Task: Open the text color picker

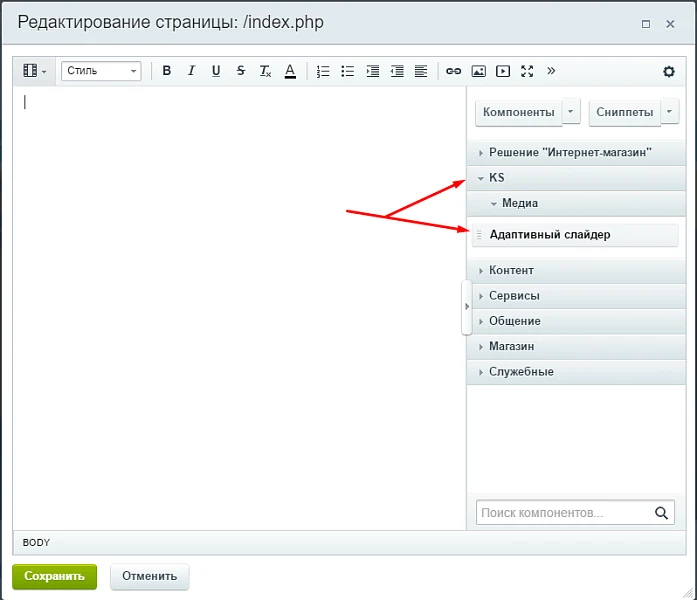Action: (x=290, y=71)
